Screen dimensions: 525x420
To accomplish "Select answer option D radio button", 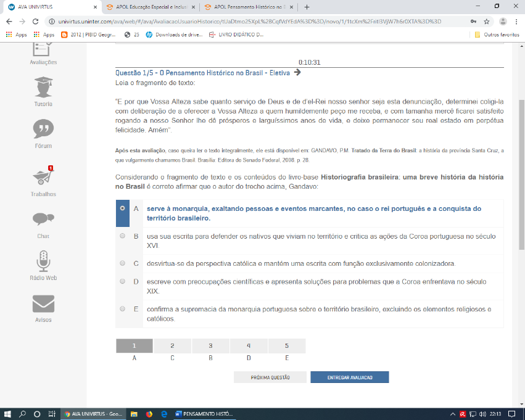I will [122, 281].
